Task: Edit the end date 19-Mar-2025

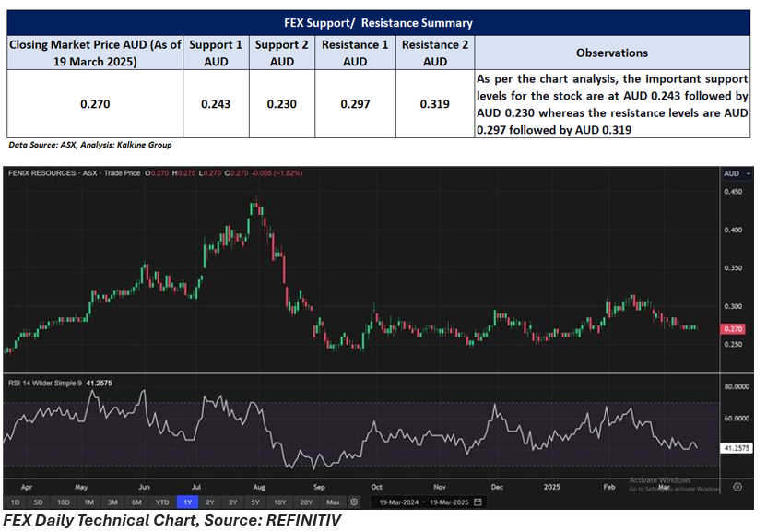Action: [x=449, y=502]
